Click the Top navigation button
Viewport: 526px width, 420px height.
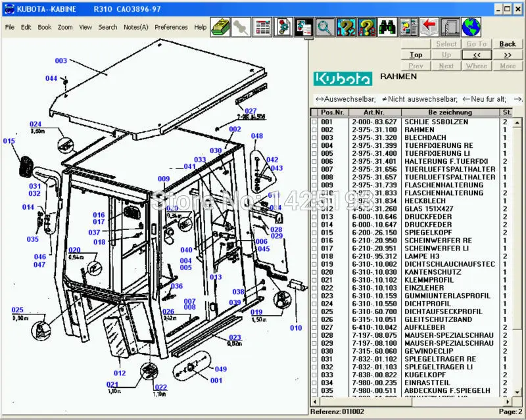(x=416, y=55)
